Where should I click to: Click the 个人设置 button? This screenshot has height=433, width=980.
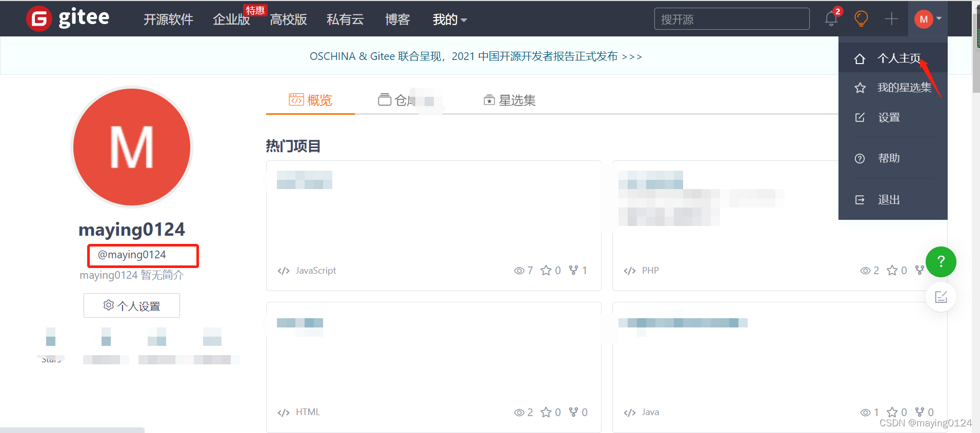point(132,305)
